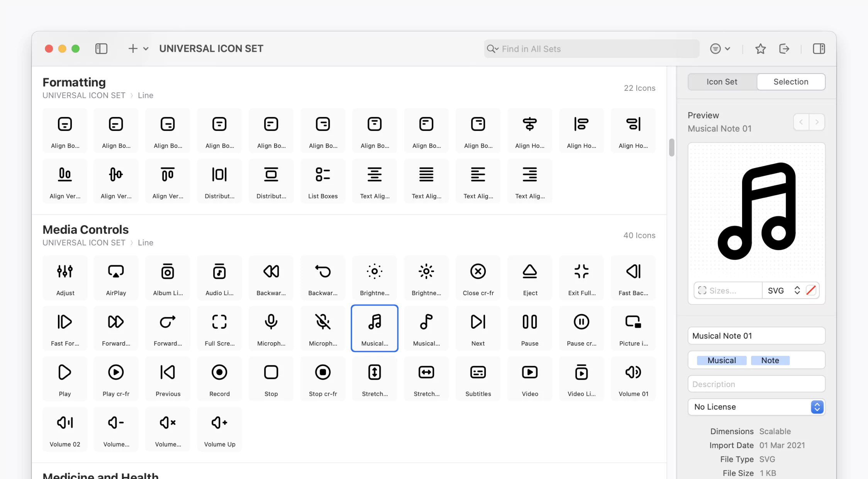Select the Audio Library icon

219,278
